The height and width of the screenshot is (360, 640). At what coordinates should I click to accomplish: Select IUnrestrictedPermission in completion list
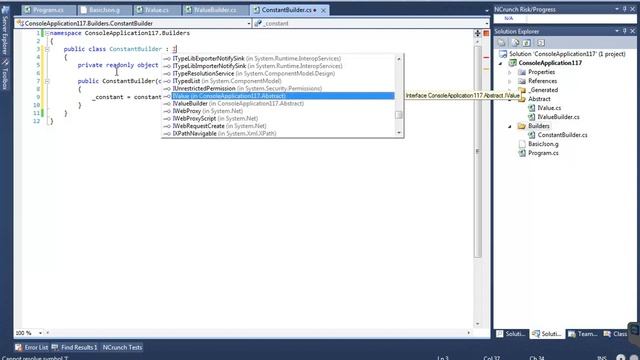279,89
